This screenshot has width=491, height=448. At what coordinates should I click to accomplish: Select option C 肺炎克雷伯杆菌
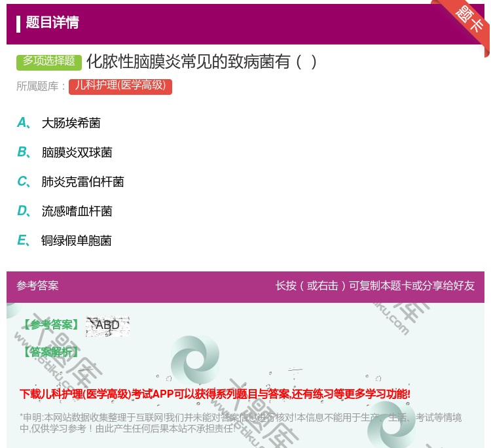pyautogui.click(x=71, y=182)
